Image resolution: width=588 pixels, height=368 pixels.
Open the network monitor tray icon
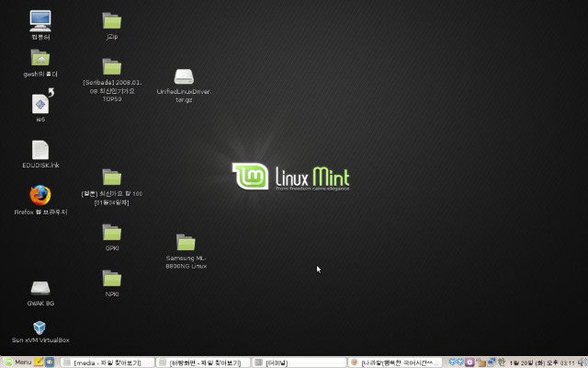click(492, 362)
